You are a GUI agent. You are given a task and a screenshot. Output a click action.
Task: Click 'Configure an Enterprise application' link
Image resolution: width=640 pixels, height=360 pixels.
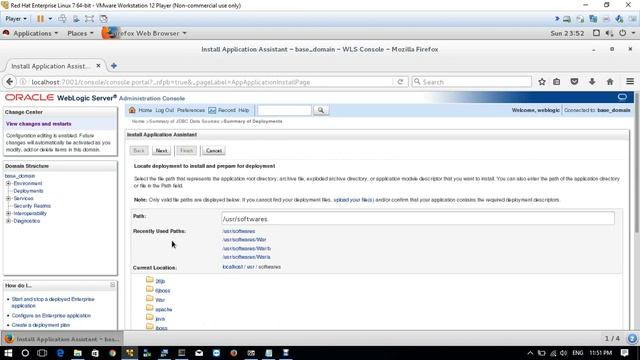click(x=51, y=316)
